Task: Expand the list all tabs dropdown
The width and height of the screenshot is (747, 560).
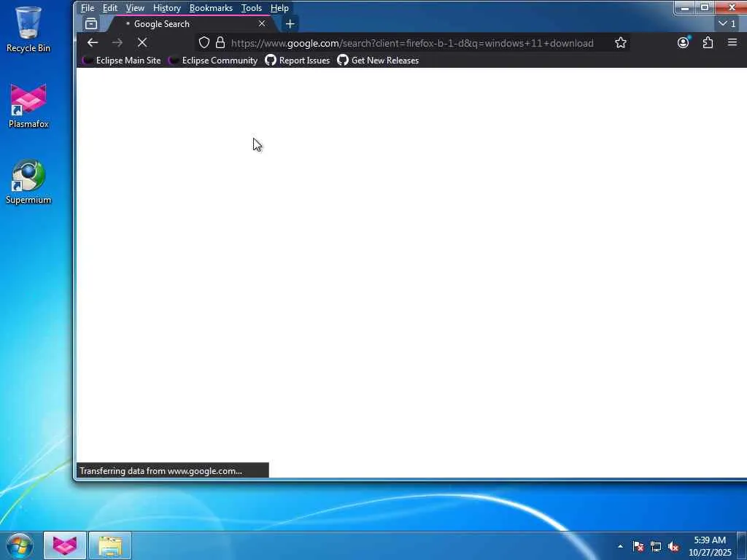Action: 727,23
